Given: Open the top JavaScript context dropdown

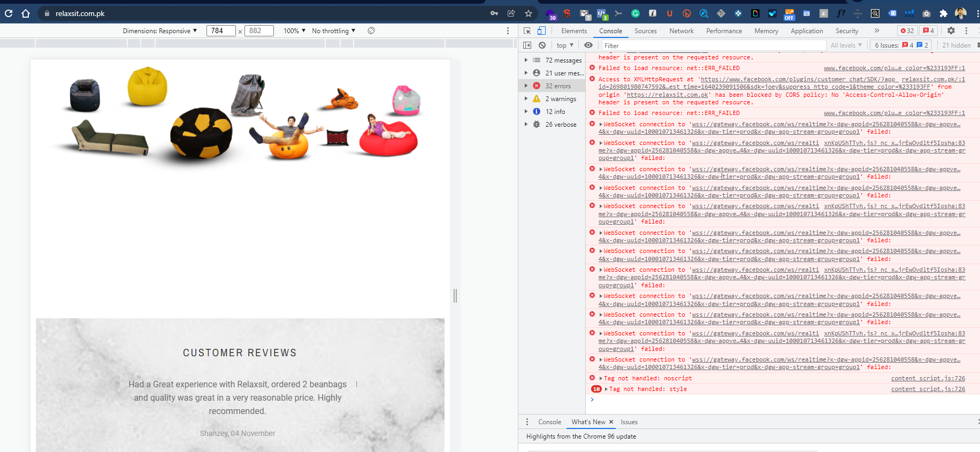Looking at the screenshot, I should pyautogui.click(x=565, y=45).
